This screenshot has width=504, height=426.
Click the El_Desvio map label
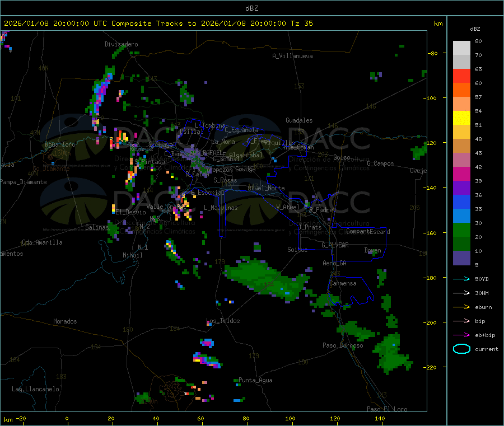[130, 212]
